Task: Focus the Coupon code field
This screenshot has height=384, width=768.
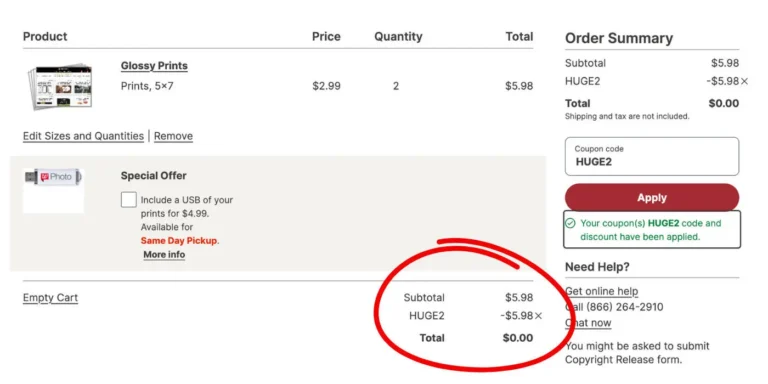Action: click(x=652, y=156)
